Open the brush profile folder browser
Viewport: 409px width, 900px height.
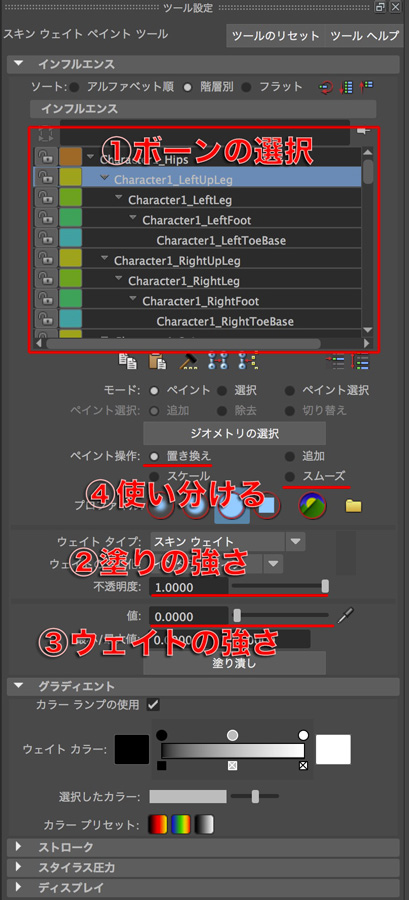click(x=353, y=506)
